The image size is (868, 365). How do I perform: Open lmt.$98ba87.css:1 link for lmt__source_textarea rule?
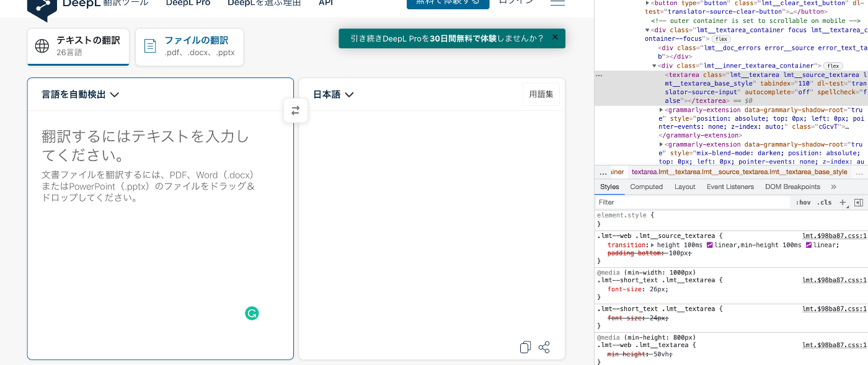pos(835,236)
